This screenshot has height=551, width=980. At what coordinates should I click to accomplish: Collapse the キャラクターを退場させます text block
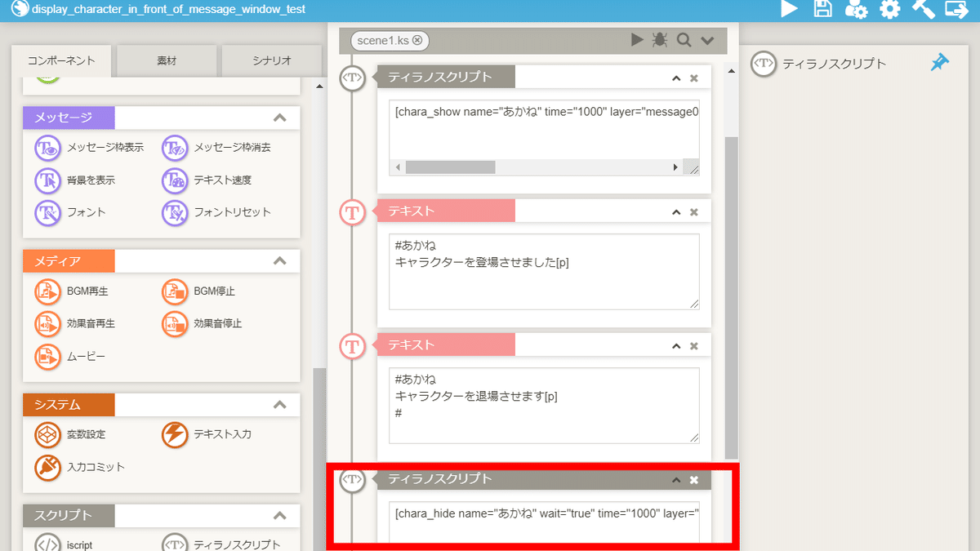click(x=676, y=346)
